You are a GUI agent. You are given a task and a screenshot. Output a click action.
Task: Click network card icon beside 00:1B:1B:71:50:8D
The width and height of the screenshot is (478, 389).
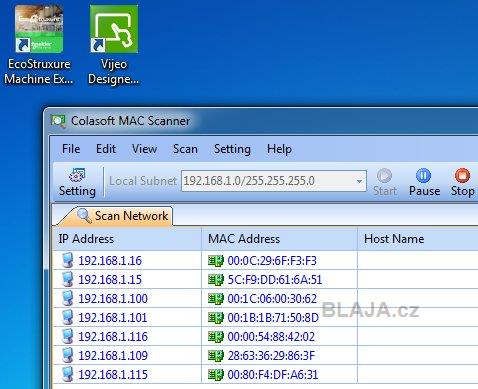click(216, 318)
